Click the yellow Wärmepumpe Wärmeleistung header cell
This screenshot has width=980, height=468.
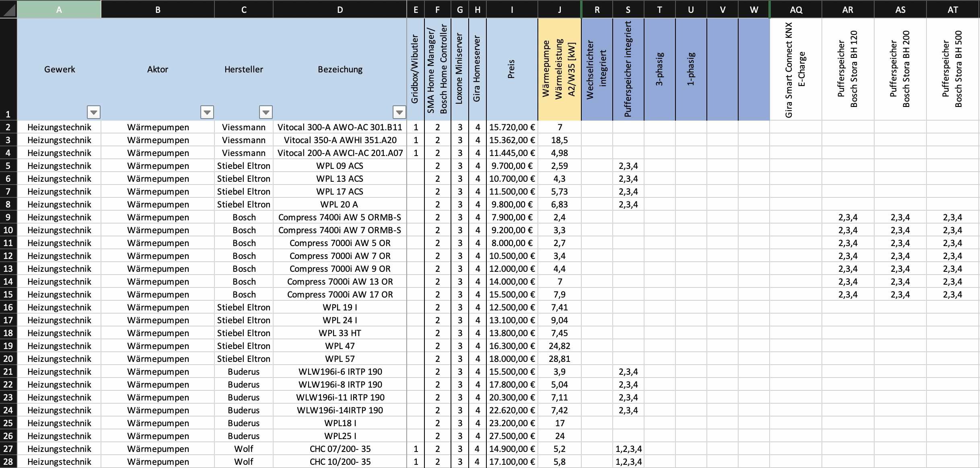click(559, 69)
